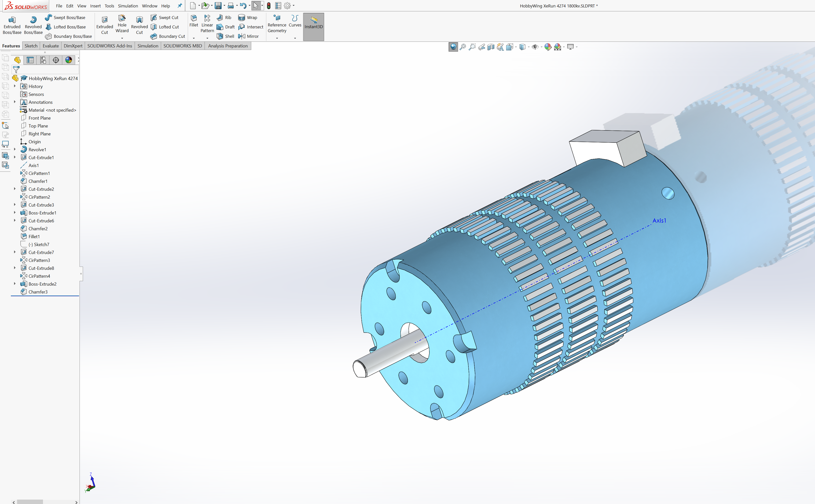Save the document with the floppy icon

coord(218,6)
